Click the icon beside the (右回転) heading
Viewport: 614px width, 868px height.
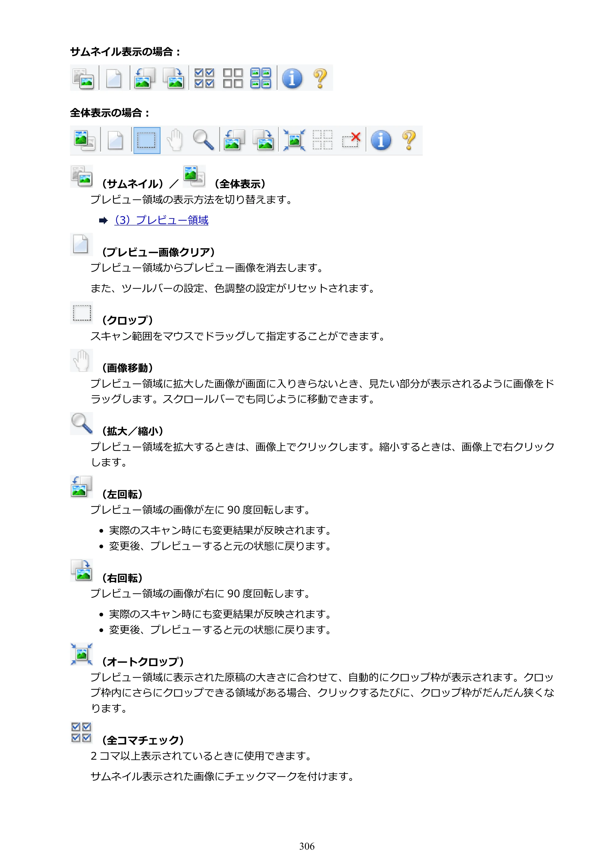point(82,570)
